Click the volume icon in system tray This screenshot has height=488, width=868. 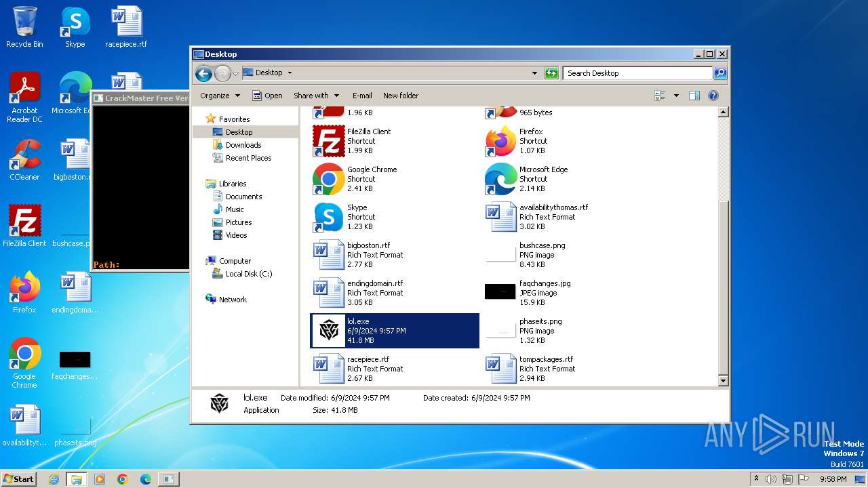coord(771,479)
